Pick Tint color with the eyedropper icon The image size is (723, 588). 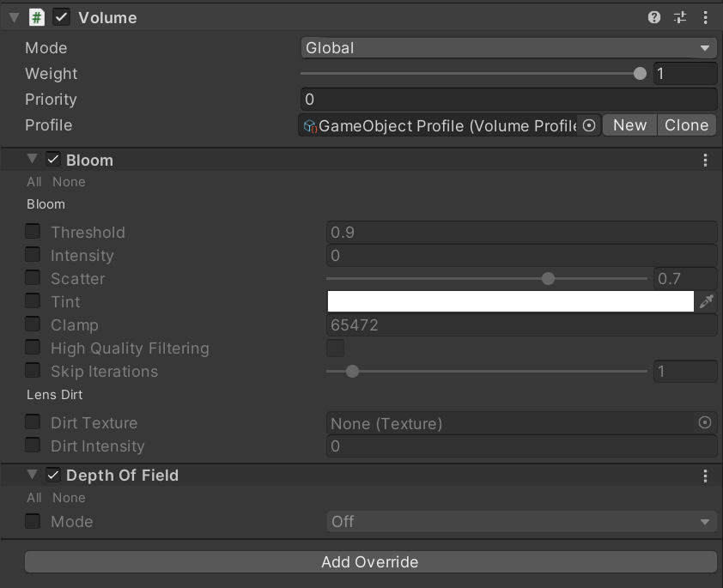[x=707, y=301]
